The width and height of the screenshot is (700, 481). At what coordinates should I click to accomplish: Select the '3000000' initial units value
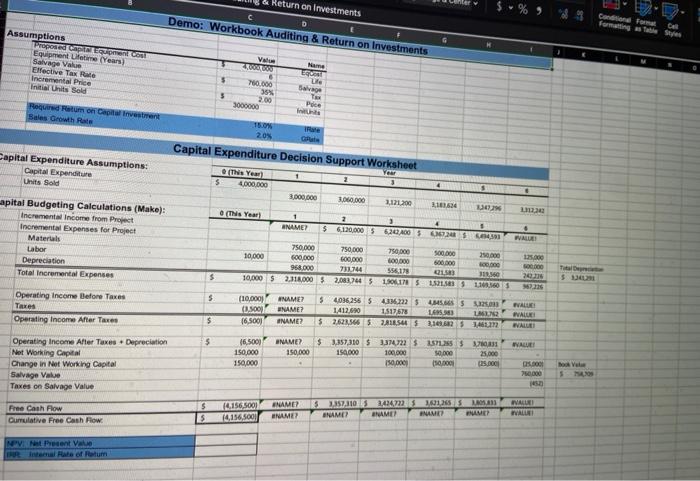coord(246,106)
